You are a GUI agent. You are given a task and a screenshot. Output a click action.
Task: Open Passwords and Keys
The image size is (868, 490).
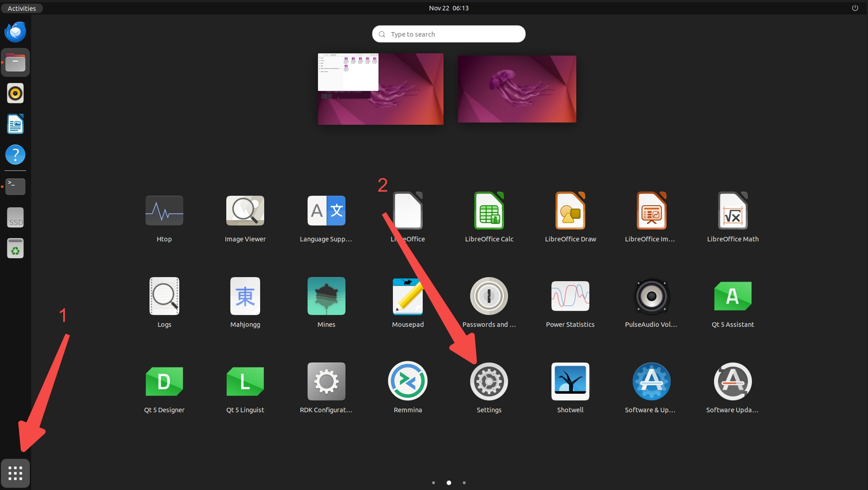[489, 296]
